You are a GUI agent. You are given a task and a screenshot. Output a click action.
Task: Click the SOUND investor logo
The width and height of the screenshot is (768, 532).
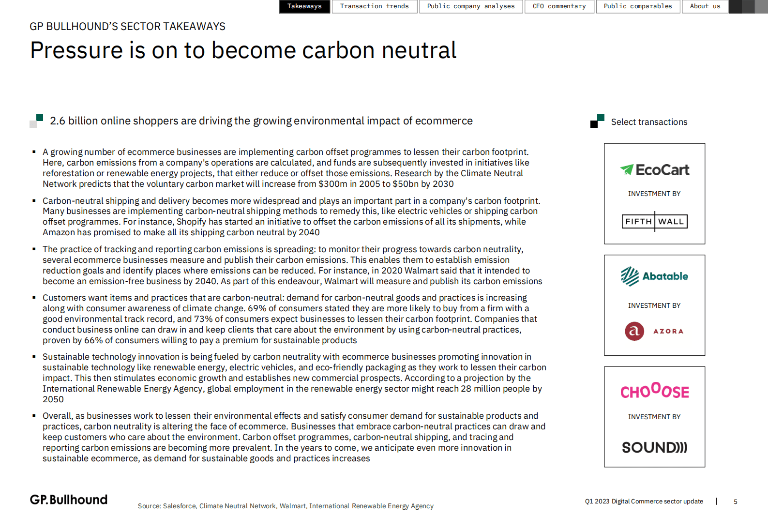654,447
